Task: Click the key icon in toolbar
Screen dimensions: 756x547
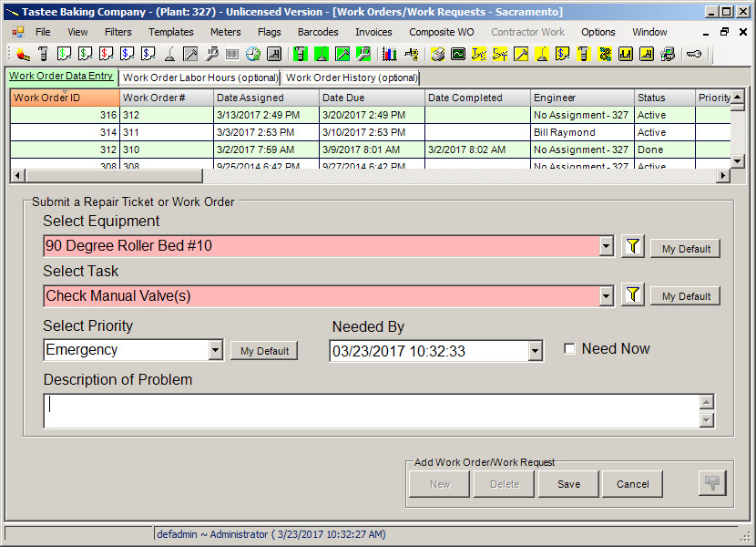Action: click(x=694, y=54)
